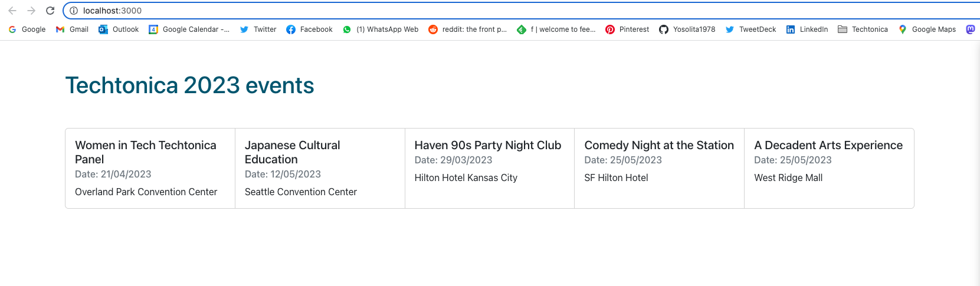Select the Women in Tech Techtonica Panel card
Screen dimensions: 980x286
point(150,168)
